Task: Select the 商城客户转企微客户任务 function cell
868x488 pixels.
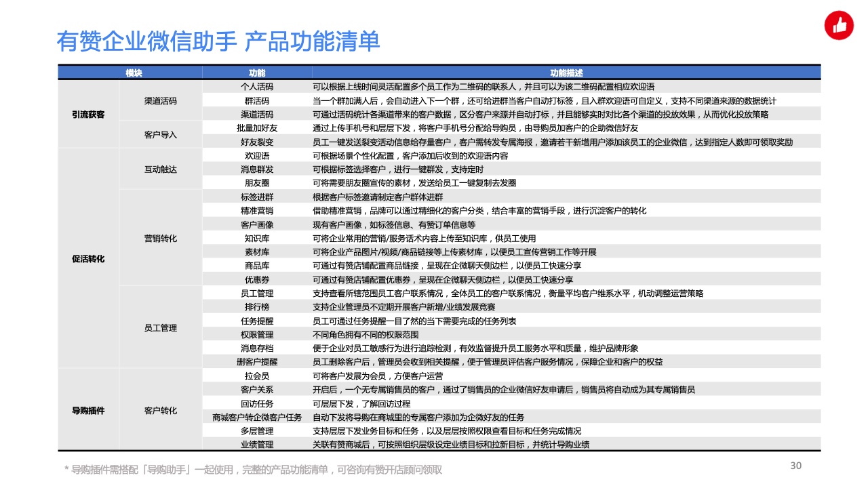Action: (257, 418)
